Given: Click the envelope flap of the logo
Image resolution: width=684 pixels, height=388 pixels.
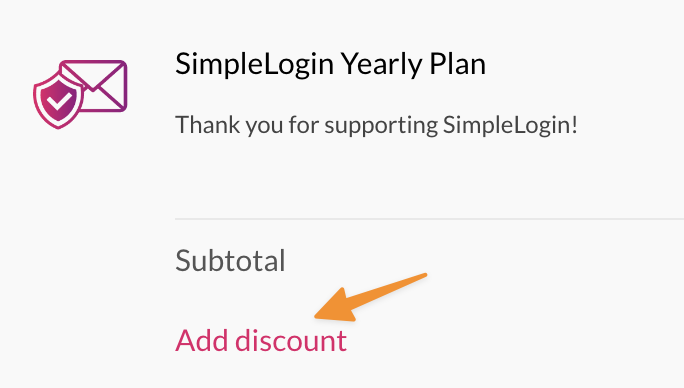Looking at the screenshot, I should [x=94, y=75].
